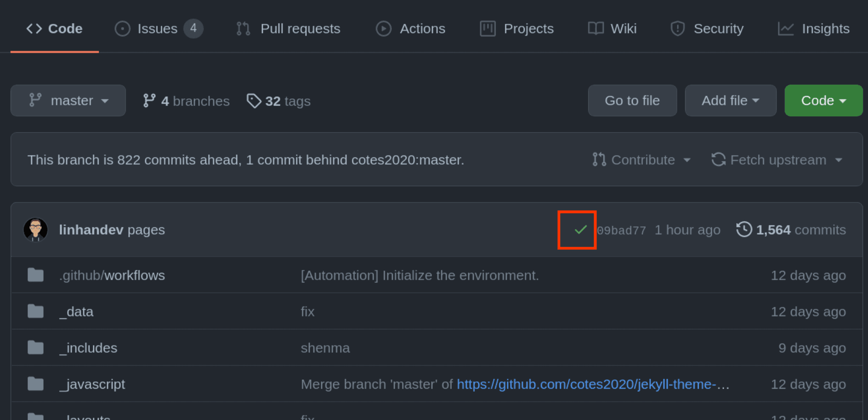
Task: Open the Pull requests tab
Action: coord(289,29)
